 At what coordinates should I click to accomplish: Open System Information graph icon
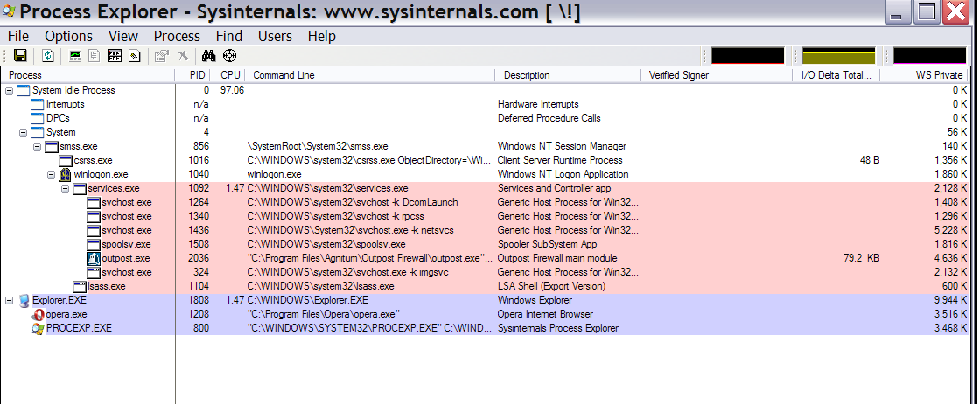pyautogui.click(x=75, y=56)
